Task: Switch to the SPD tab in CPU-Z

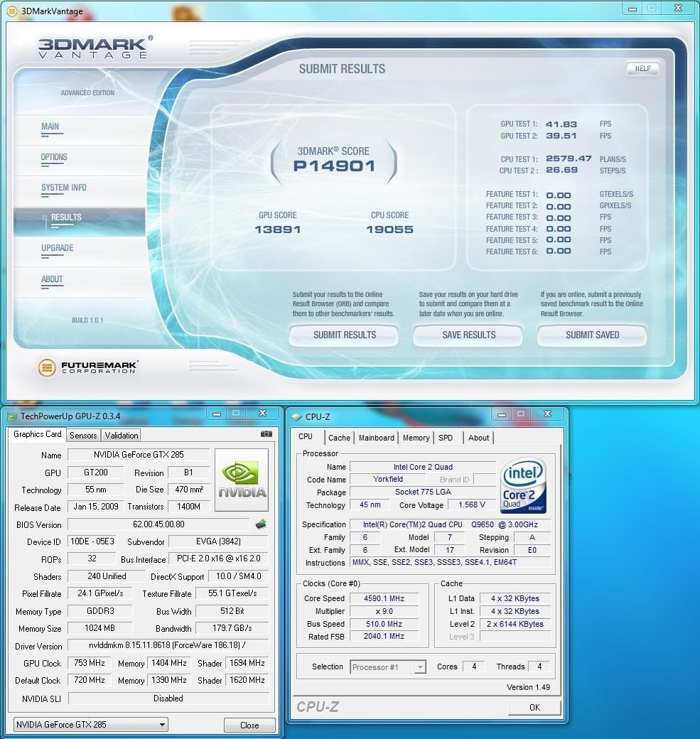Action: pos(446,438)
